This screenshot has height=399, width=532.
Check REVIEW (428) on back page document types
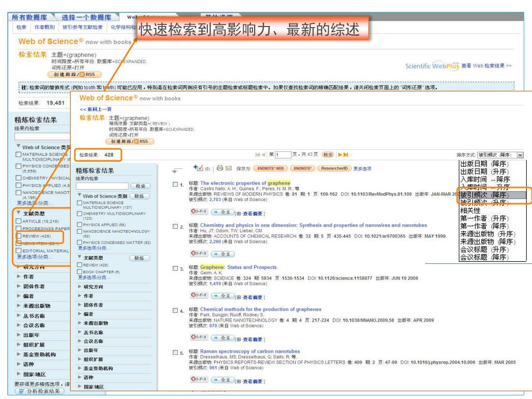tap(19, 236)
